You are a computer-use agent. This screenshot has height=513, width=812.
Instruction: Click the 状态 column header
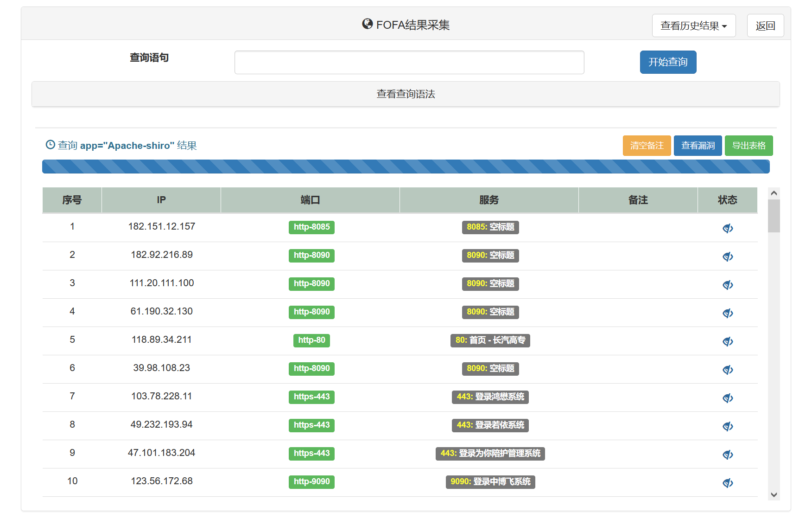pos(728,200)
